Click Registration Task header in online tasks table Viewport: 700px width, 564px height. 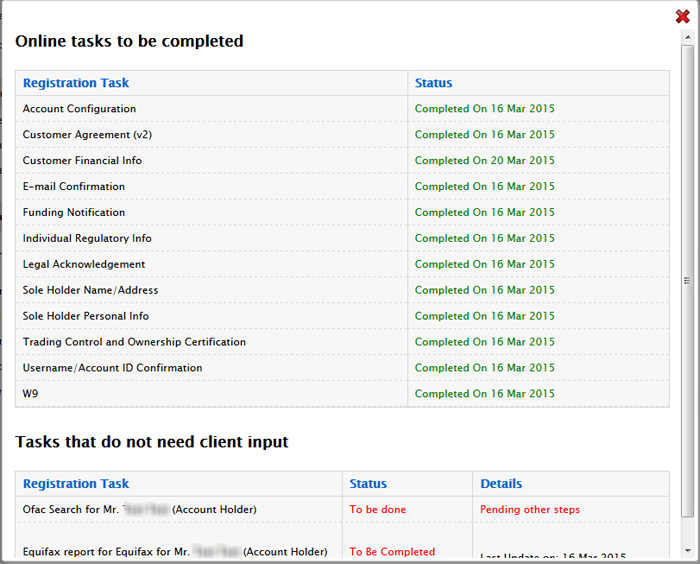(76, 83)
